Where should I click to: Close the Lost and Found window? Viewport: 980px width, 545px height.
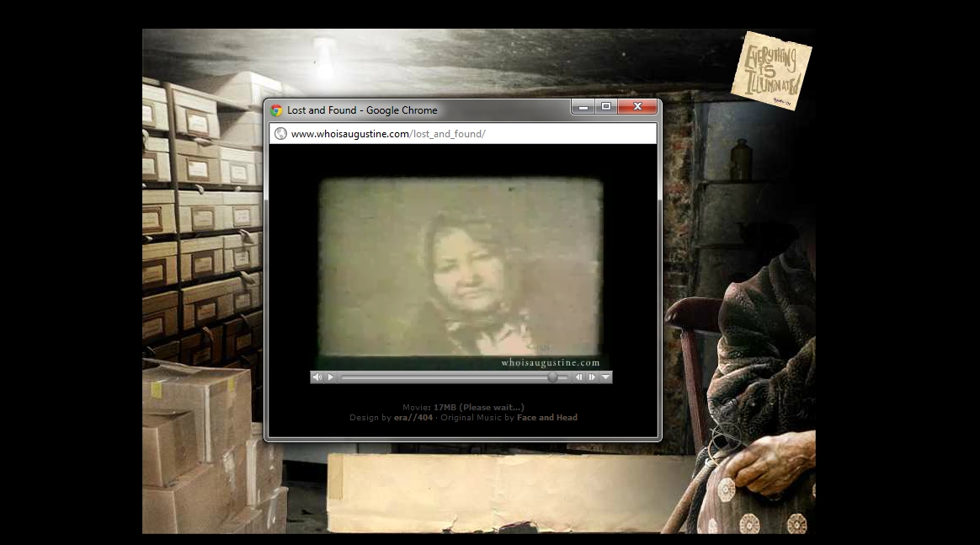[x=637, y=107]
